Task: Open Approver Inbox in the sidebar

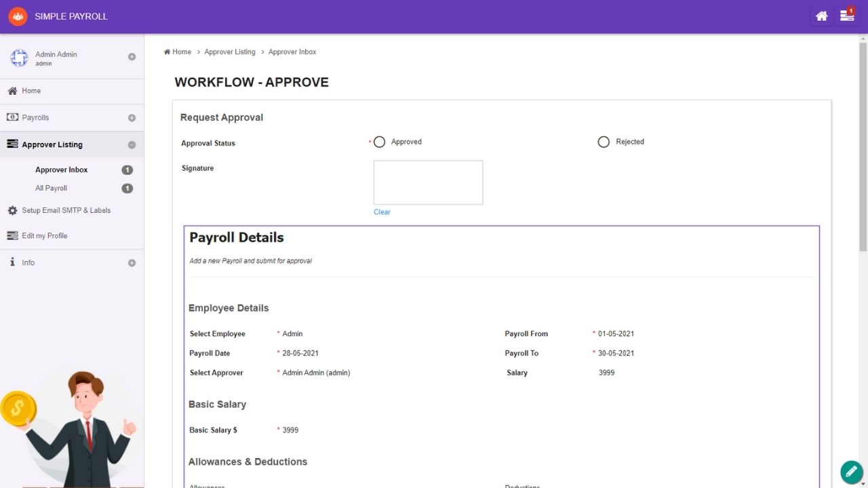Action: coord(62,170)
